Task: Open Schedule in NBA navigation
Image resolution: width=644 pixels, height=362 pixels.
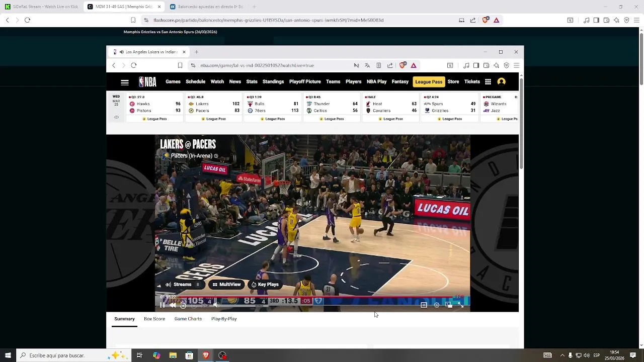Action: pos(195,81)
